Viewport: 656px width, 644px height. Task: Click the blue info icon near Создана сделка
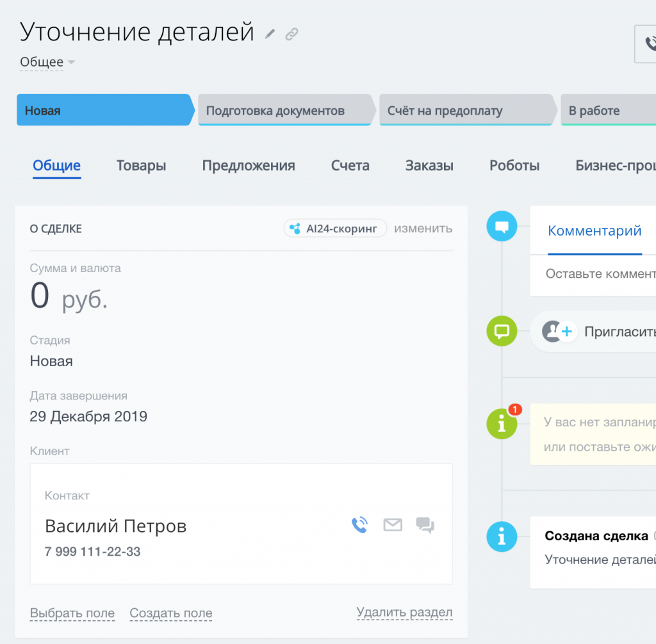point(502,536)
